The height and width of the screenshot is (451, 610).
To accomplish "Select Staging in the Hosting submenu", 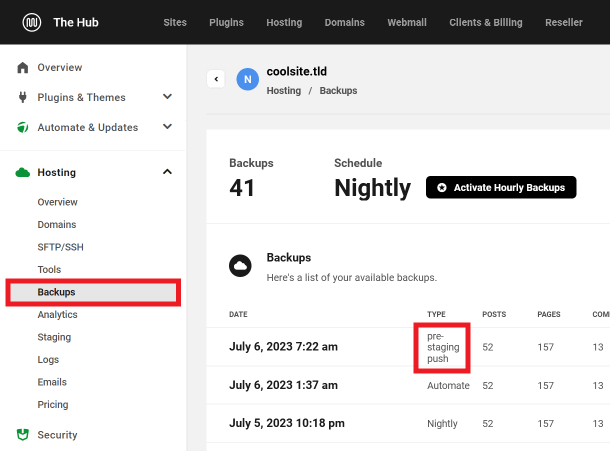I will (54, 337).
